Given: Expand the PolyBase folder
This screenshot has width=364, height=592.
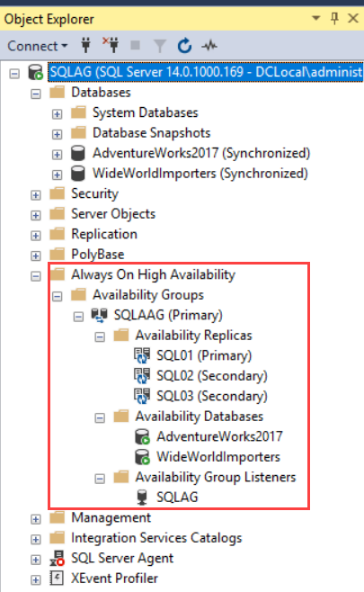Looking at the screenshot, I should pos(36,256).
